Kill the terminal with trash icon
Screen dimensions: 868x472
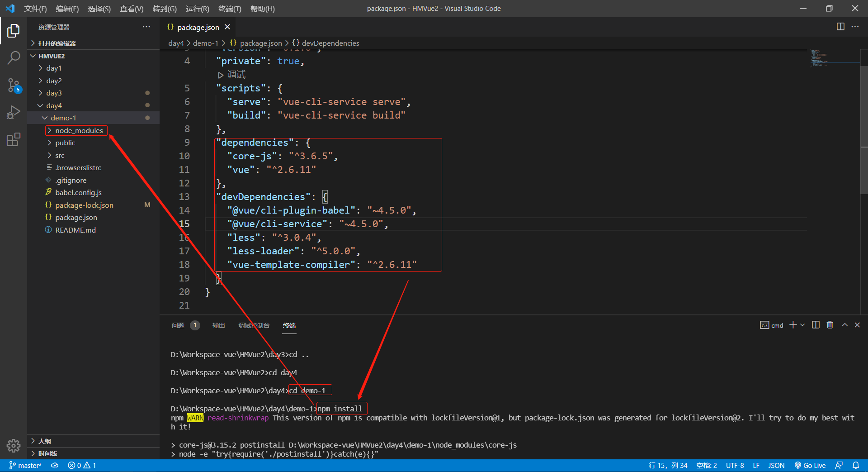pos(830,325)
